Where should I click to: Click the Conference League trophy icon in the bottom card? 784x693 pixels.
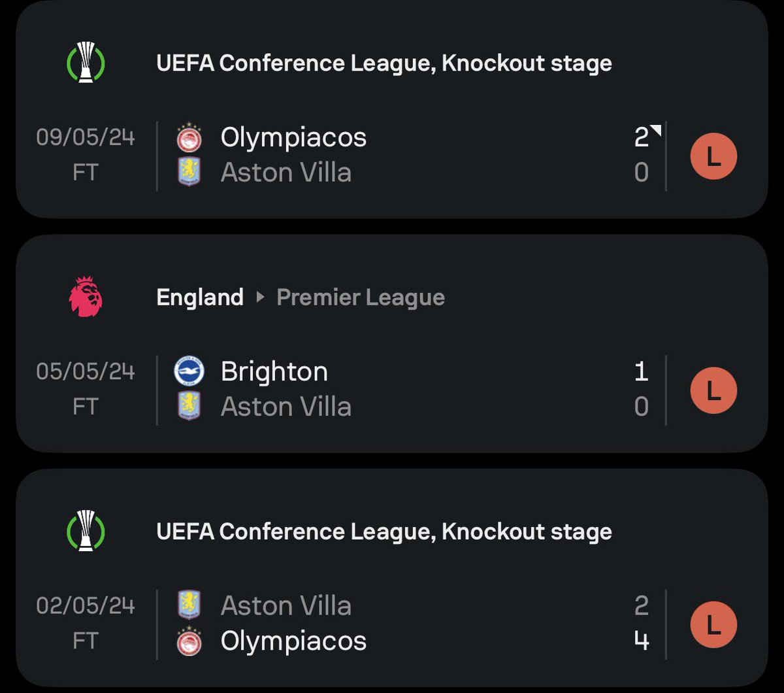(x=86, y=531)
